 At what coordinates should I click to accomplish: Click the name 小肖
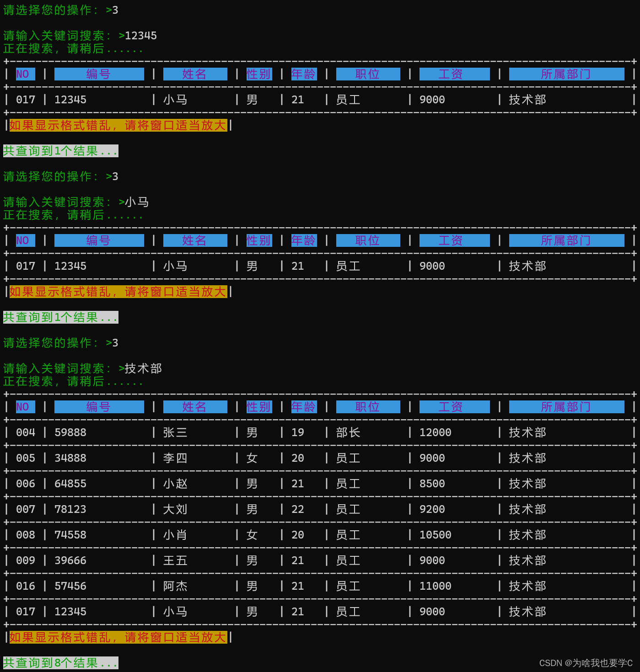coord(175,535)
